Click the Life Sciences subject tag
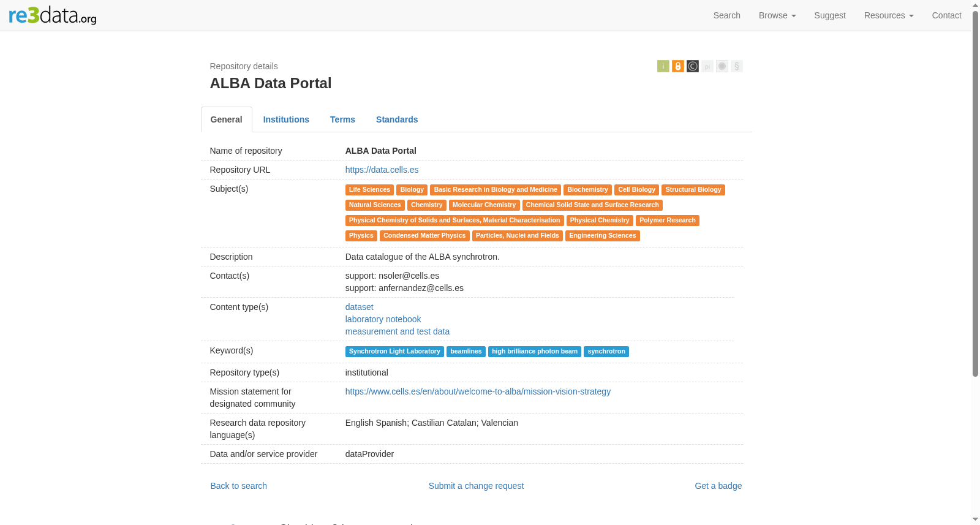Viewport: 980px width, 525px height. coord(369,190)
